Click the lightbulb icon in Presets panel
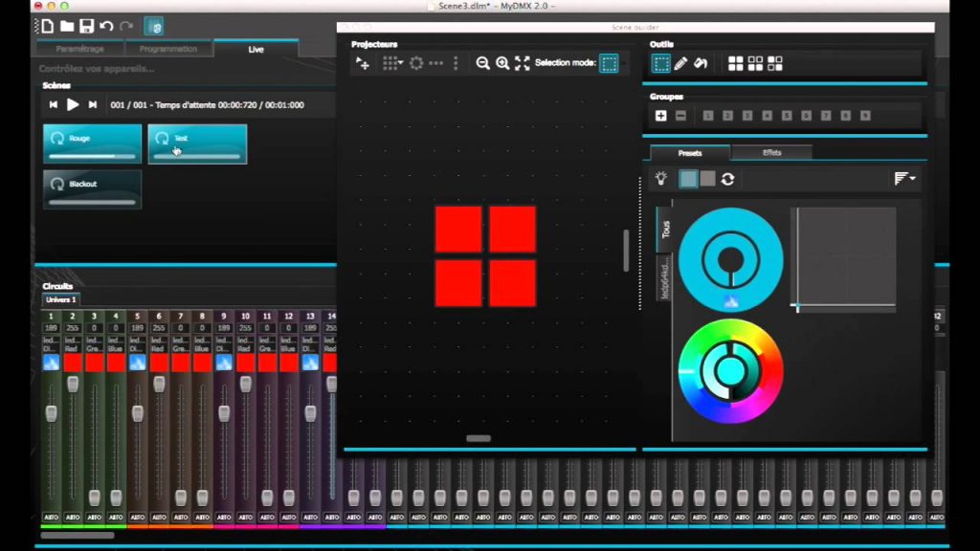This screenshot has height=551, width=980. point(660,179)
